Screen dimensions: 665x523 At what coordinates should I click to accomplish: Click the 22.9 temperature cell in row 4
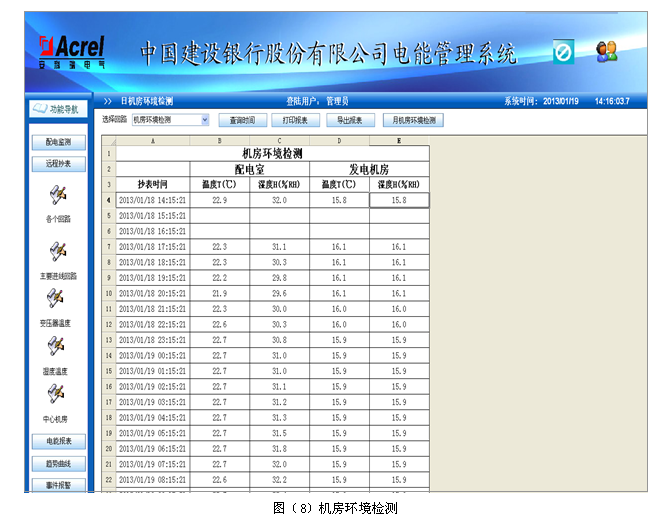click(x=220, y=200)
